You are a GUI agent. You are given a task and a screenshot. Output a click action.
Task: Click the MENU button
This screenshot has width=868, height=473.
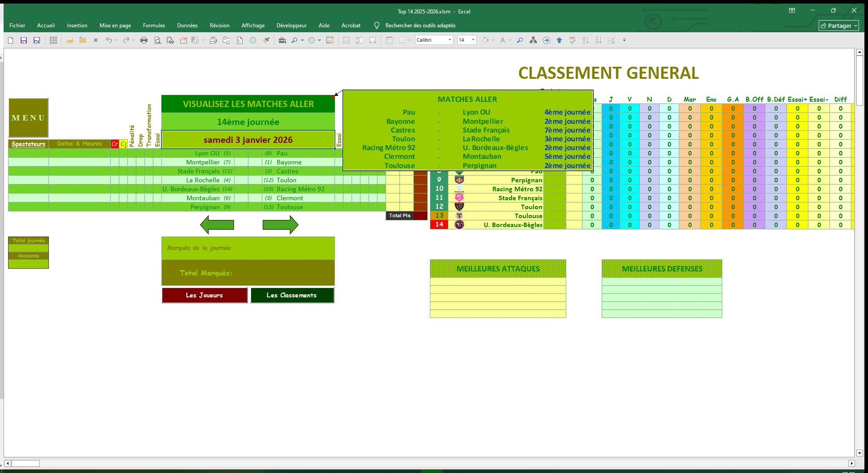(28, 118)
